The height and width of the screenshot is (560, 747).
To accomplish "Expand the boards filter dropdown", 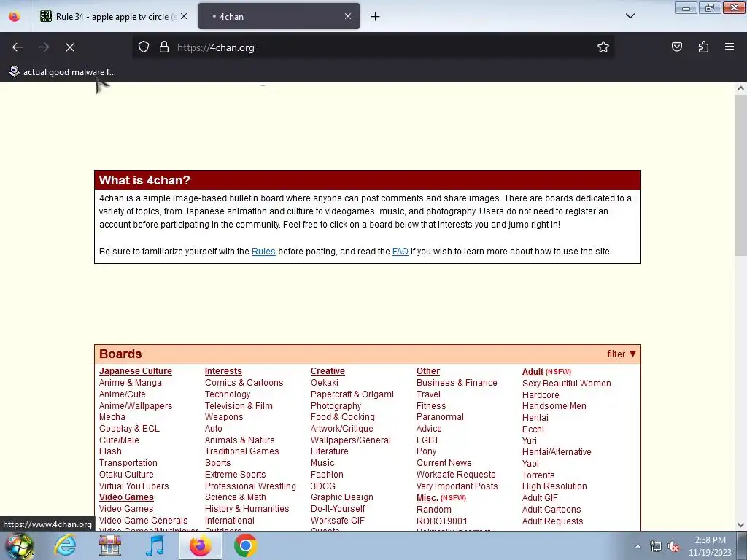I will 622,354.
